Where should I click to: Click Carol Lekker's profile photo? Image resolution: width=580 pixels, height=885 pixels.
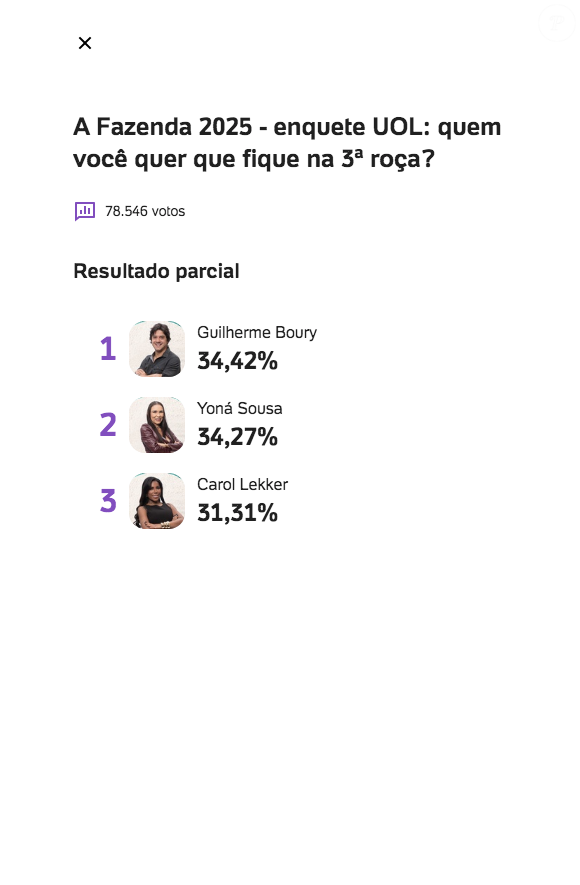(156, 501)
